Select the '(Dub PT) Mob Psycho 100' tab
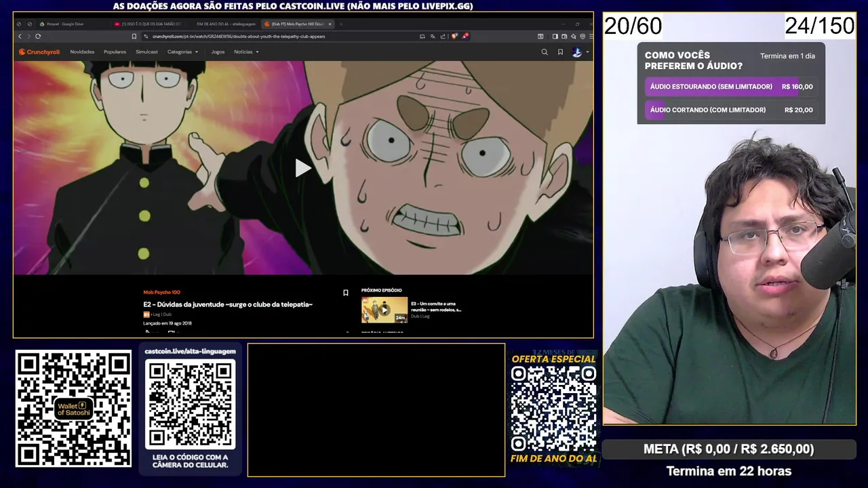The image size is (868, 488). (298, 24)
